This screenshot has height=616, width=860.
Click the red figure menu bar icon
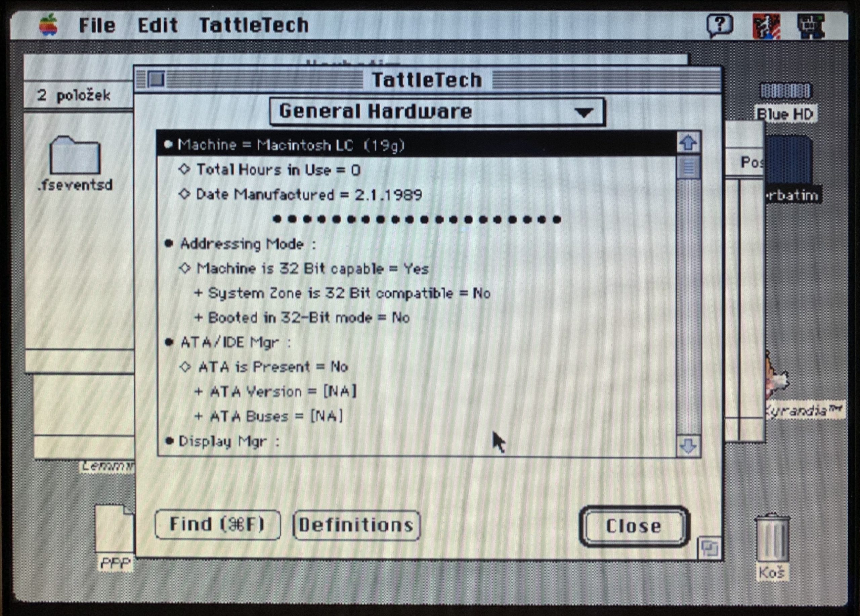[x=766, y=26]
